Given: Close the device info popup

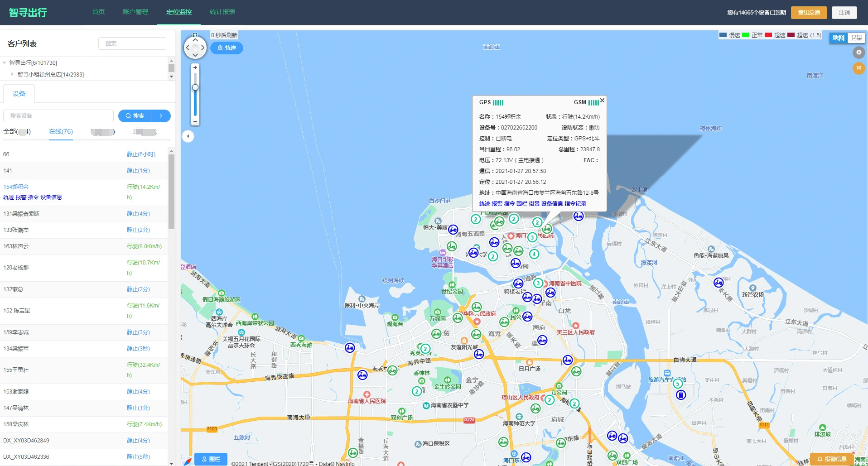Looking at the screenshot, I should point(602,101).
